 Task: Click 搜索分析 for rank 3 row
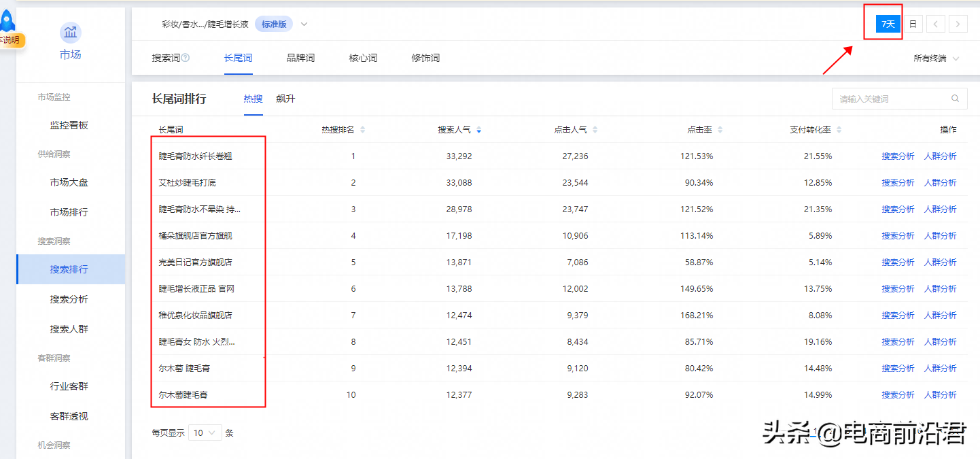point(898,209)
